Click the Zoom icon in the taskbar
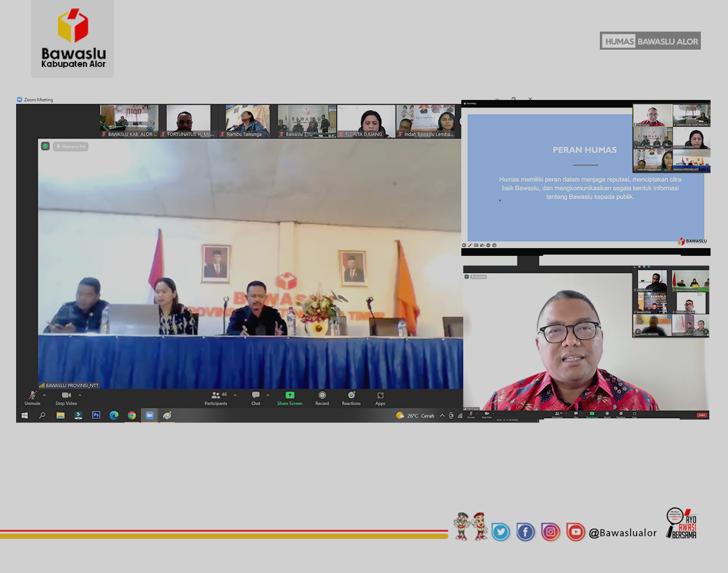This screenshot has height=573, width=728. [x=149, y=415]
